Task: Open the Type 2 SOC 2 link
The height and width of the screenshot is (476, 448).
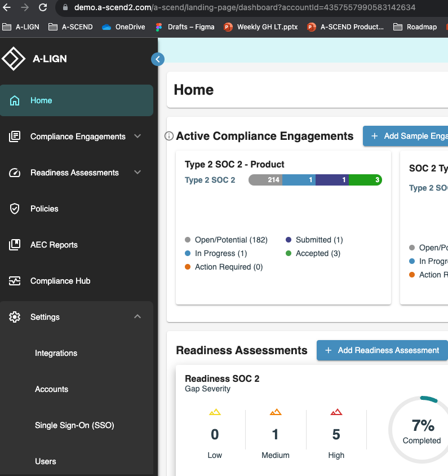Action: tap(210, 180)
